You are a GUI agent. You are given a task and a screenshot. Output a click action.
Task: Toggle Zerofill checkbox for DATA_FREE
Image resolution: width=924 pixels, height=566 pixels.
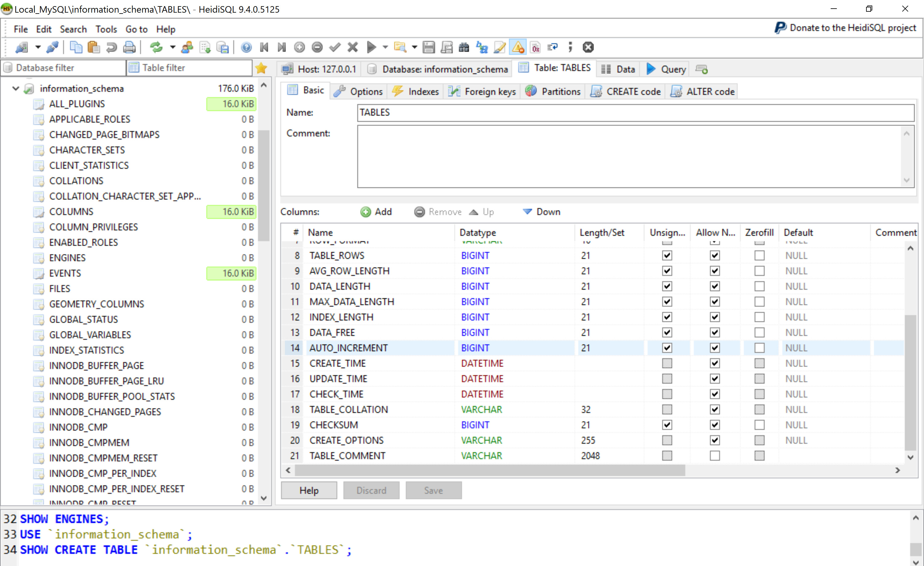point(760,333)
